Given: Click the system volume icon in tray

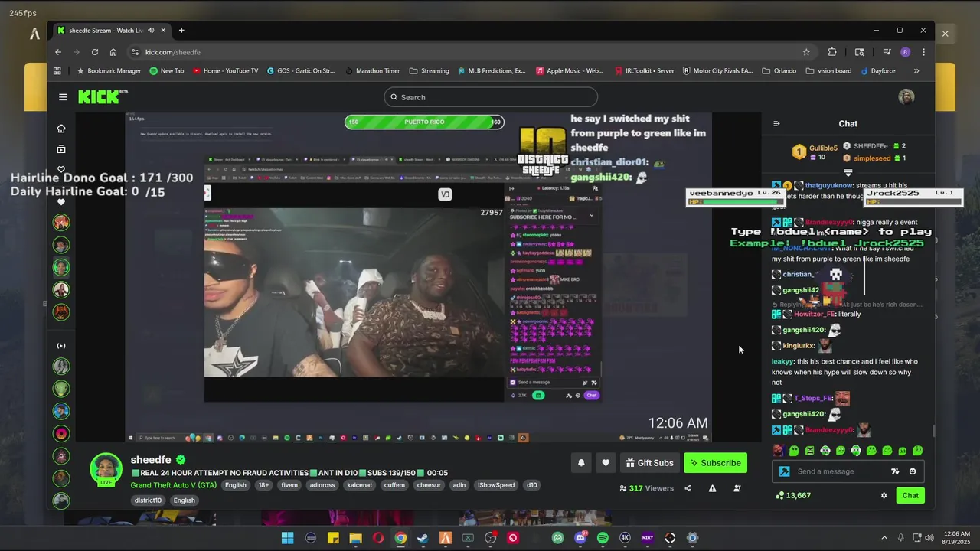Looking at the screenshot, I should 929,538.
